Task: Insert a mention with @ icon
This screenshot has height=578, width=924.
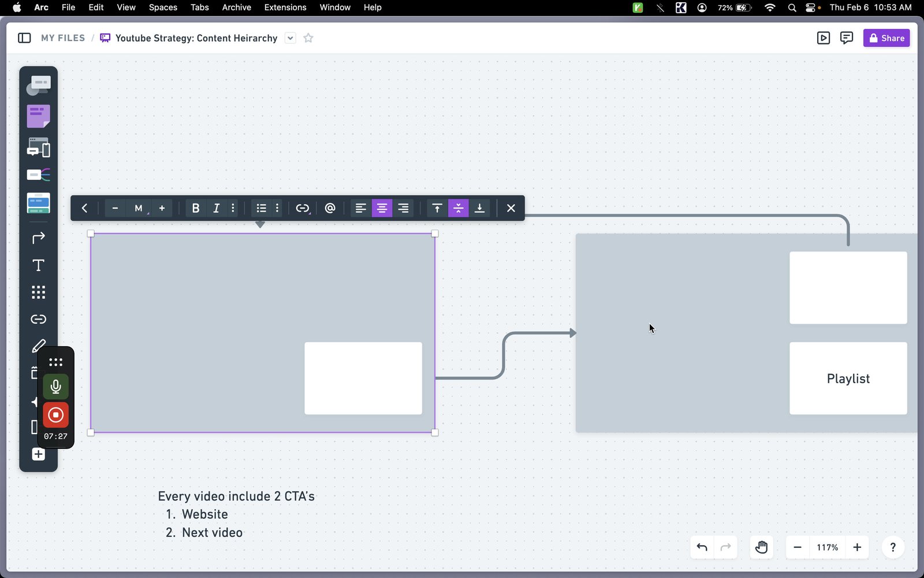Action: [330, 208]
